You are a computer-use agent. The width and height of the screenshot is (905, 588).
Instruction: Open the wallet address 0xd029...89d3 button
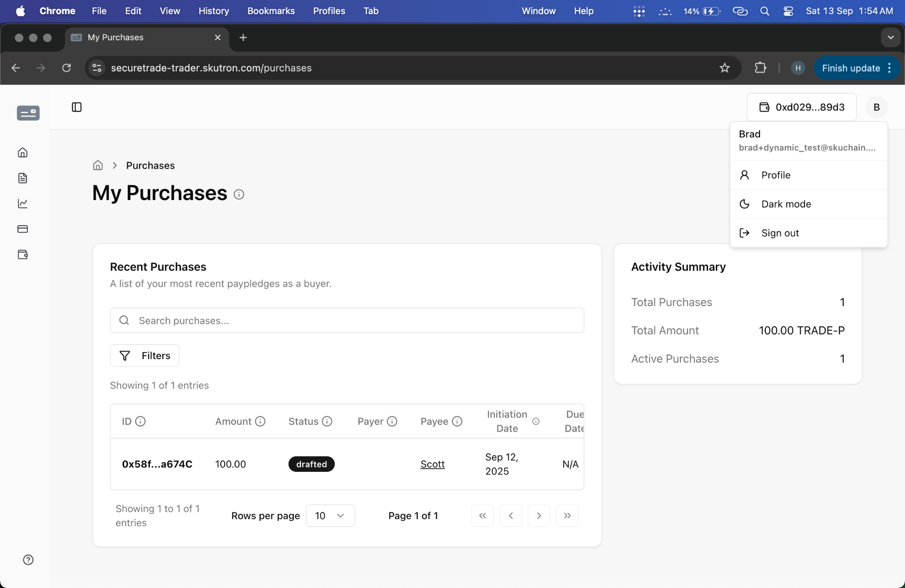[802, 107]
